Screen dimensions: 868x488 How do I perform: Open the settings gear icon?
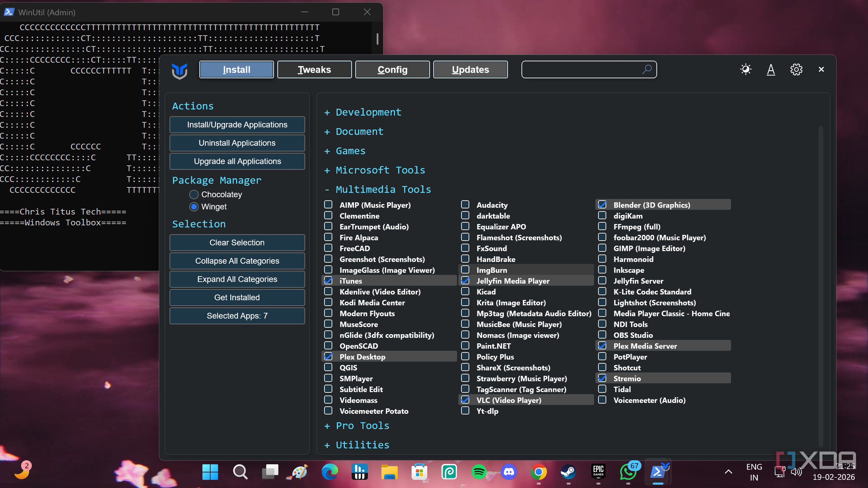click(x=796, y=69)
